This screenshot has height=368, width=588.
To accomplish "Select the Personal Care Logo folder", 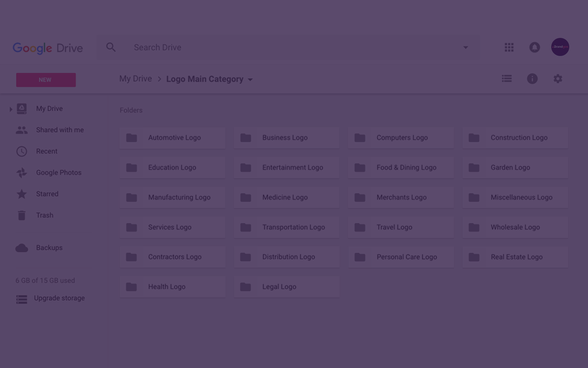I will tap(401, 257).
